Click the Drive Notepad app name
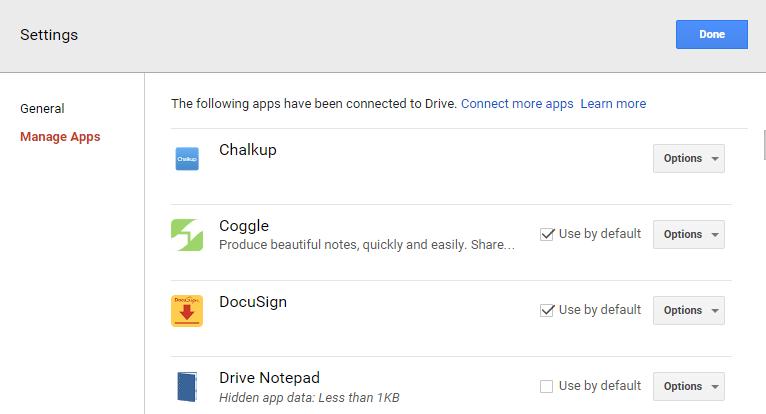This screenshot has height=414, width=766. [270, 378]
